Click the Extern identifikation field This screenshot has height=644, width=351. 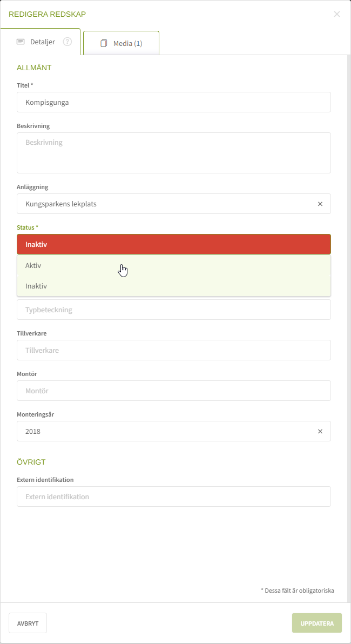(x=173, y=497)
